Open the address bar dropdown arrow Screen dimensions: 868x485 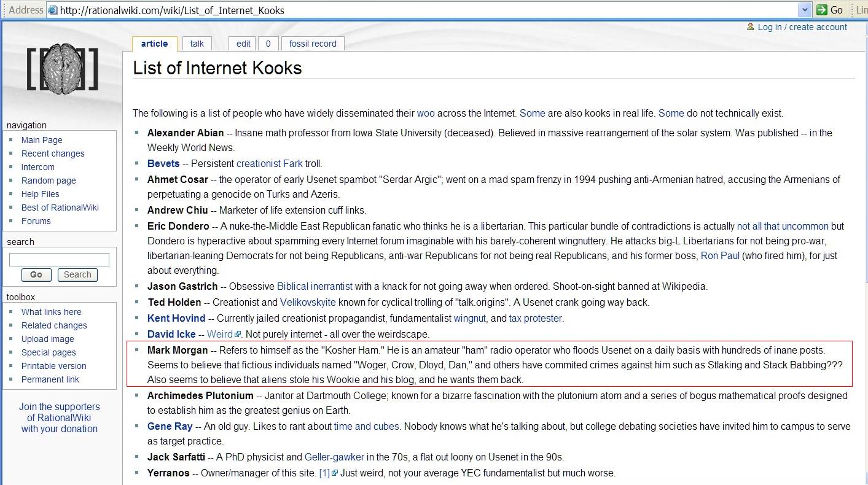point(805,10)
